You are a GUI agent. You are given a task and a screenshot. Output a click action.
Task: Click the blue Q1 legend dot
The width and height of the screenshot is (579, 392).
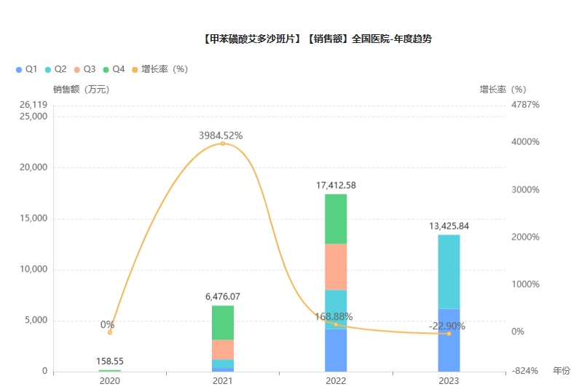coord(19,69)
